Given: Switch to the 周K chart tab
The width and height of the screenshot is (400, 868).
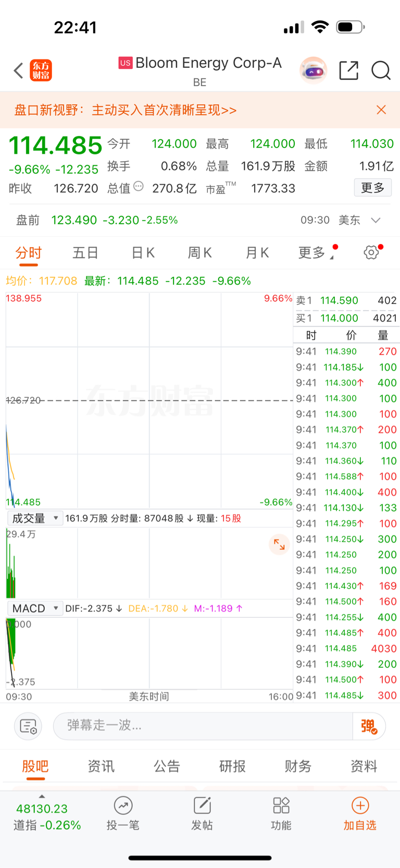Looking at the screenshot, I should click(x=200, y=253).
